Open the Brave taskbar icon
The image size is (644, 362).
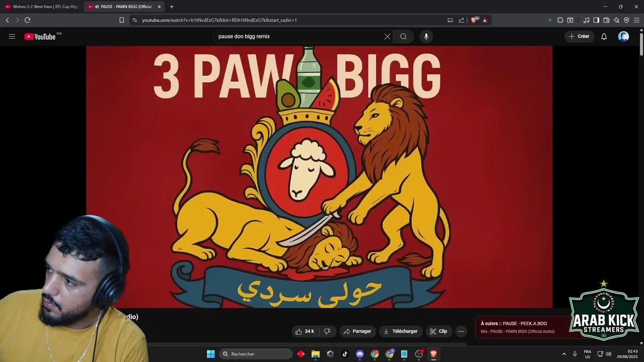pyautogui.click(x=434, y=354)
